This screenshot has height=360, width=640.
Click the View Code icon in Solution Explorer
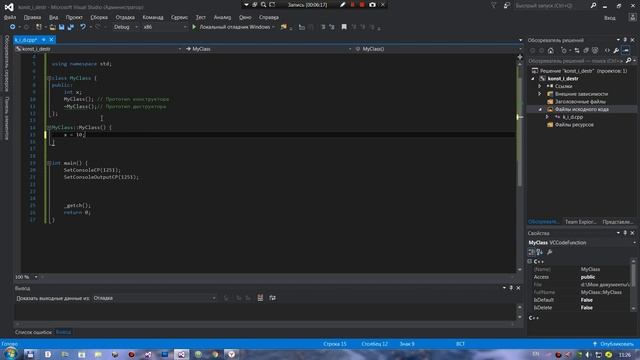click(607, 51)
